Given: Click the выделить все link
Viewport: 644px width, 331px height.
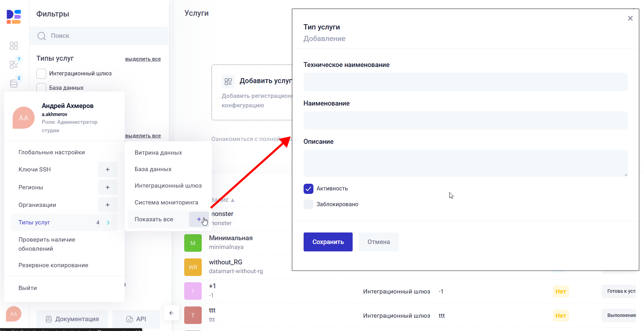Looking at the screenshot, I should (x=143, y=59).
